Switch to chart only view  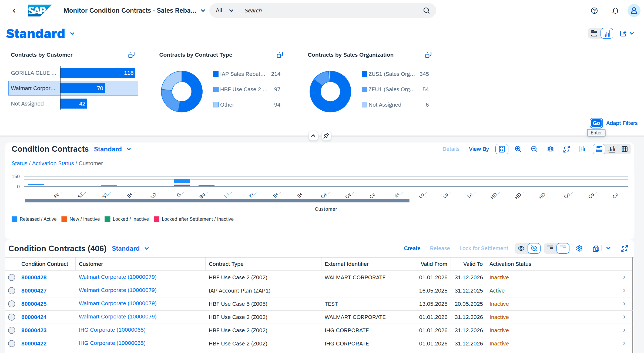coord(612,149)
